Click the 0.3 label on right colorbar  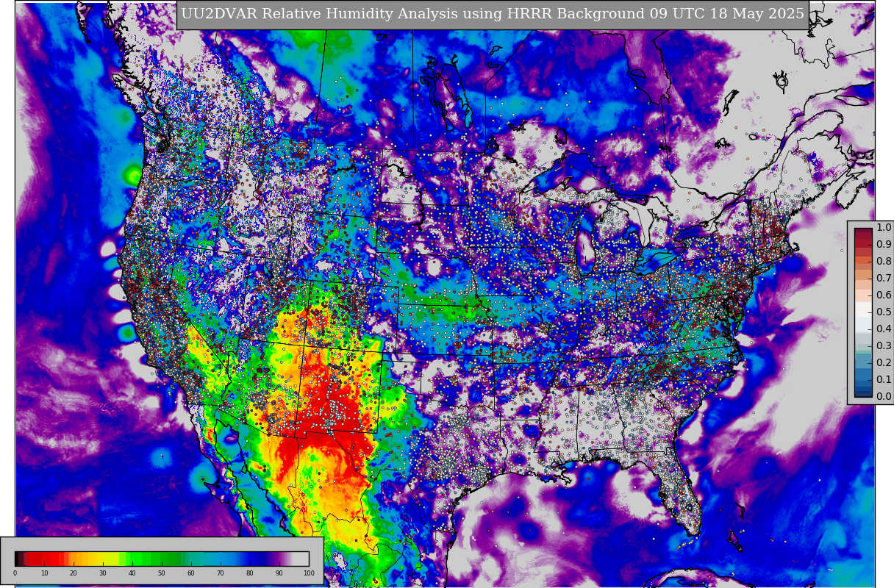(884, 346)
